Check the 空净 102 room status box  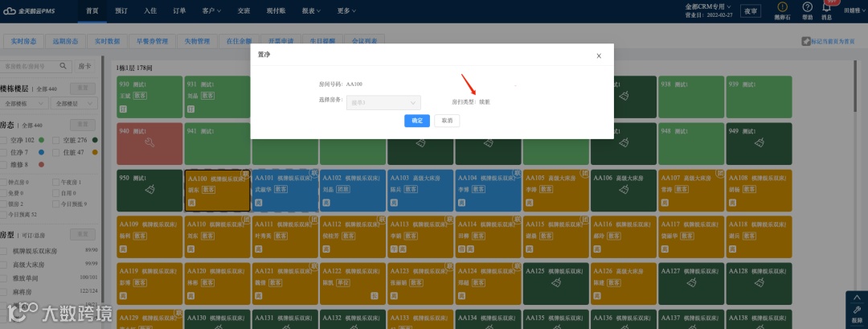pos(4,140)
